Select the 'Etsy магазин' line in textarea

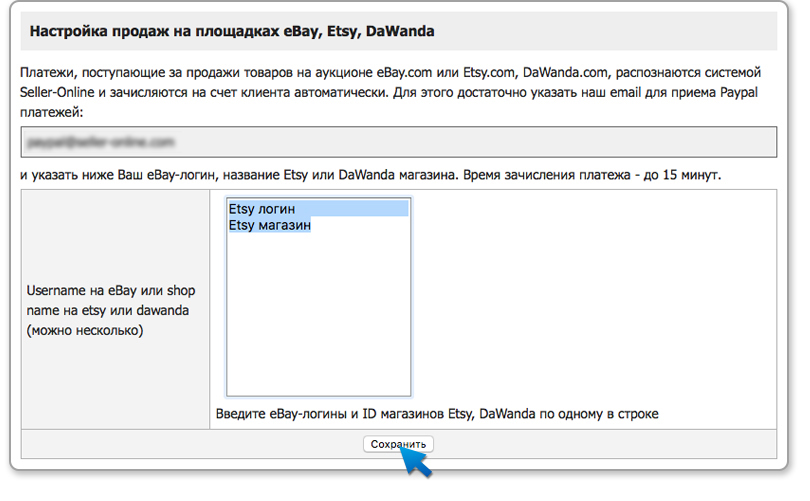click(270, 225)
